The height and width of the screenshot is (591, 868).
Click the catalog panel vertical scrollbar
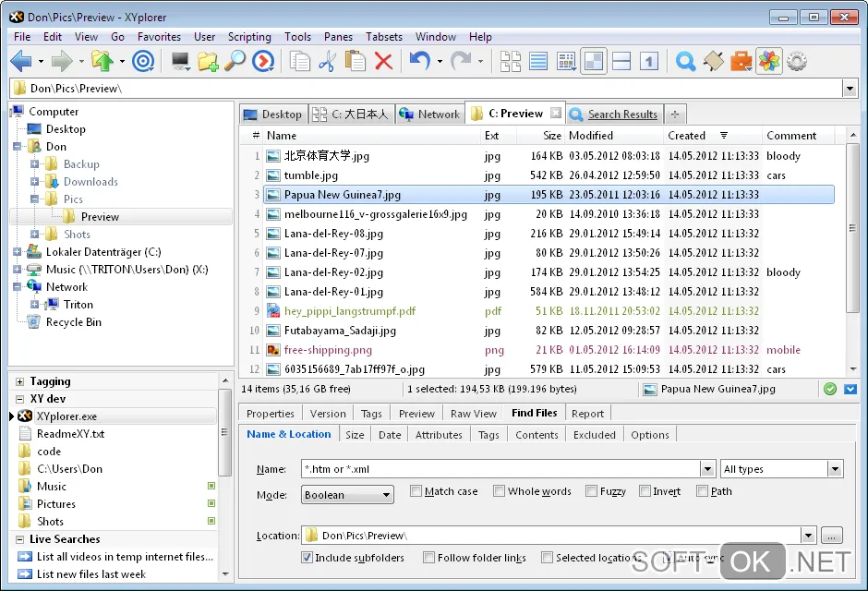click(224, 432)
